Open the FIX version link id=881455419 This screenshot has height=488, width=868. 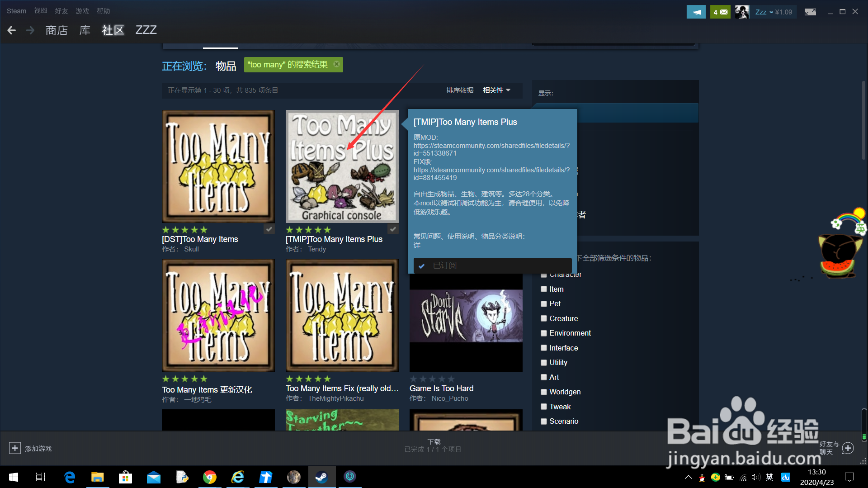[x=491, y=174]
